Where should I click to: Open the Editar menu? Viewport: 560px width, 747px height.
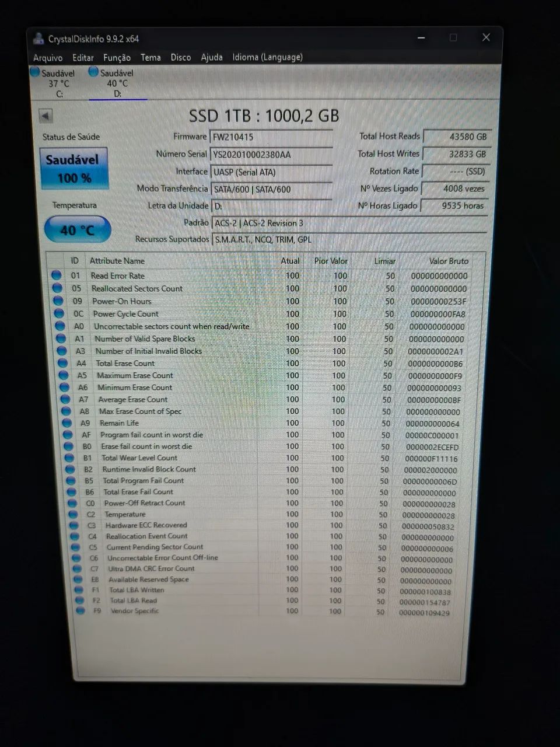(x=83, y=58)
